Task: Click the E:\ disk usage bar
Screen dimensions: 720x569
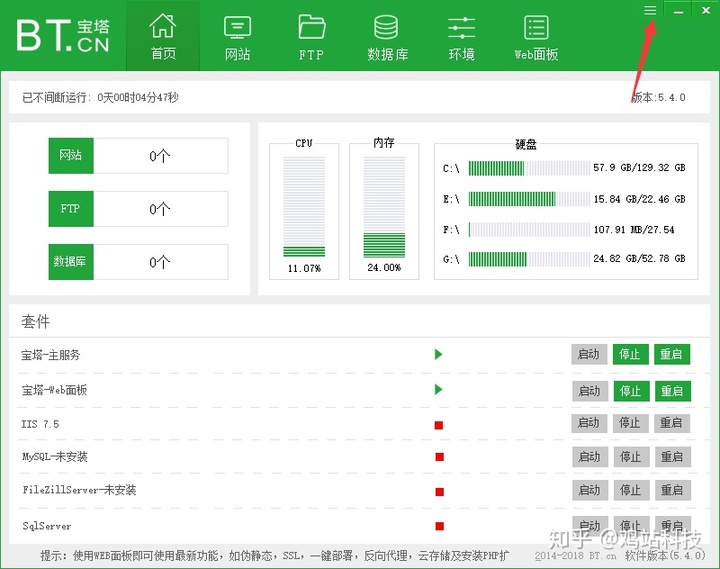Action: click(x=529, y=199)
